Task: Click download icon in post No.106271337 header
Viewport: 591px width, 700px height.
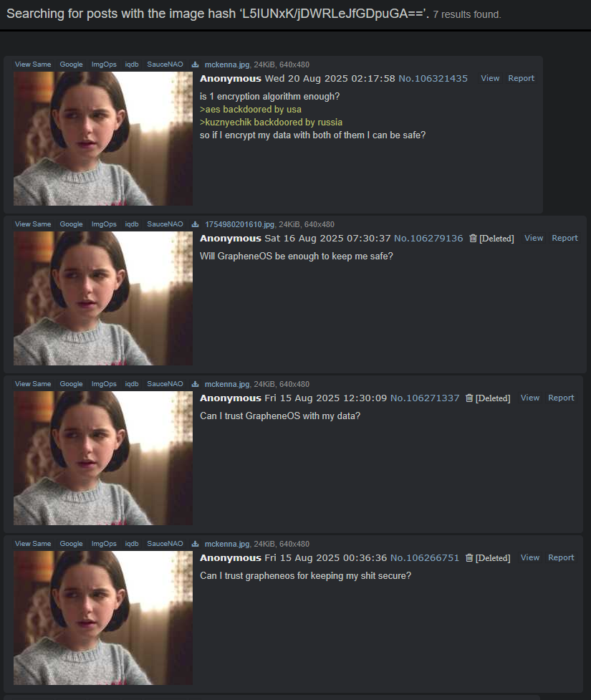Action: [x=195, y=384]
